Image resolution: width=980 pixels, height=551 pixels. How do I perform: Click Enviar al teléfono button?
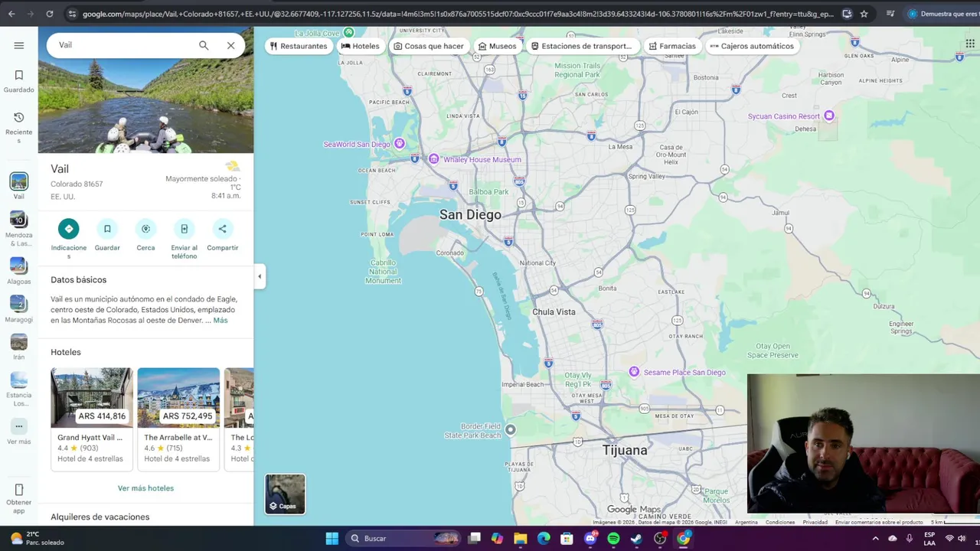184,229
